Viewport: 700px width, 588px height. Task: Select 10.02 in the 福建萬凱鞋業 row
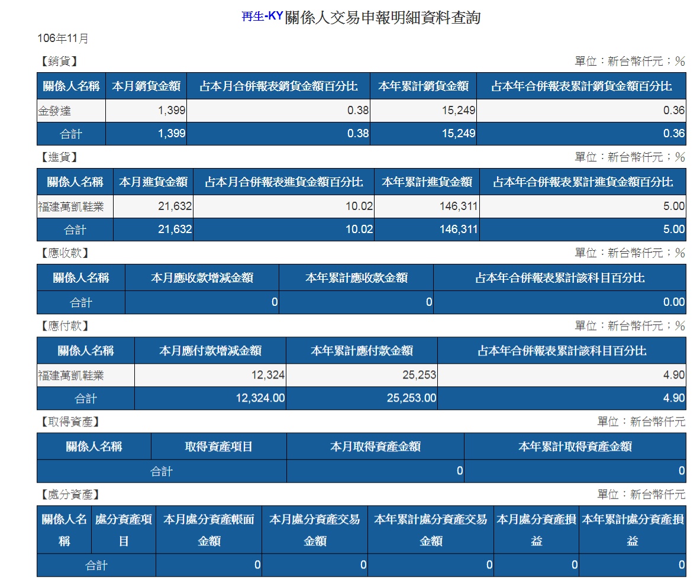click(x=359, y=206)
